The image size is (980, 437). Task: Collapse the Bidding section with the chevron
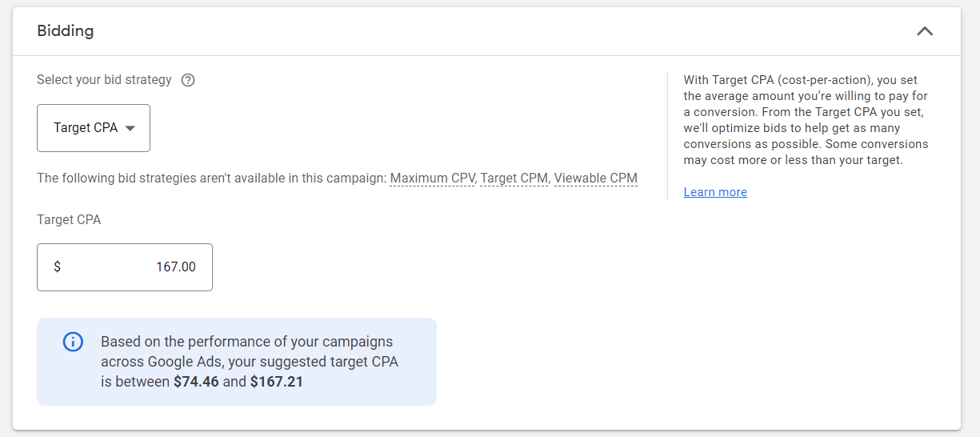(x=925, y=32)
